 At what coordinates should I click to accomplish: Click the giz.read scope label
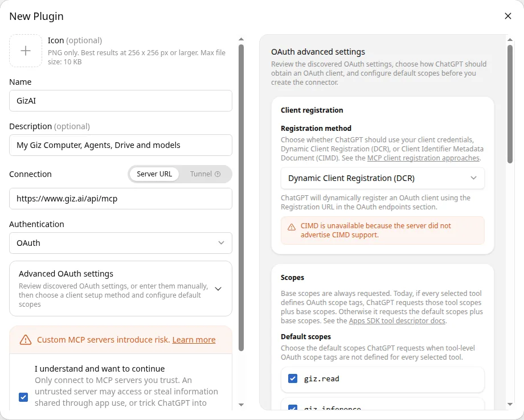[x=321, y=378]
